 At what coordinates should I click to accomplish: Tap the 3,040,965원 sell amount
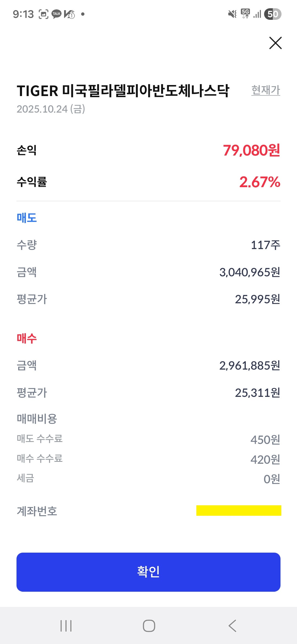point(250,272)
